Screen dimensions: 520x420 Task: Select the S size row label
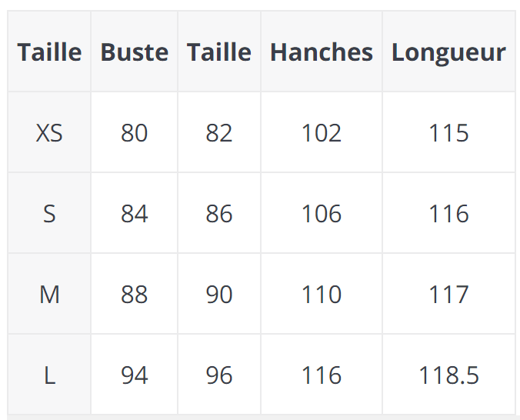[49, 213]
